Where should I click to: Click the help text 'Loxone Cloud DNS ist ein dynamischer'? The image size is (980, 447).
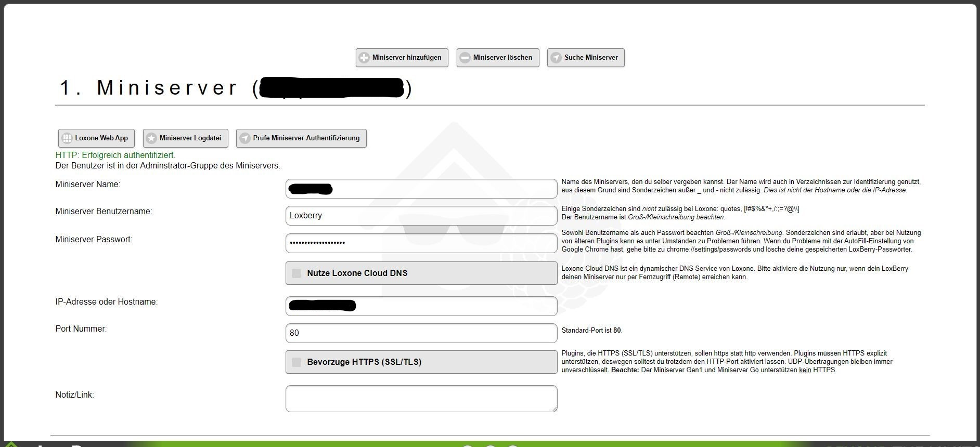(735, 273)
